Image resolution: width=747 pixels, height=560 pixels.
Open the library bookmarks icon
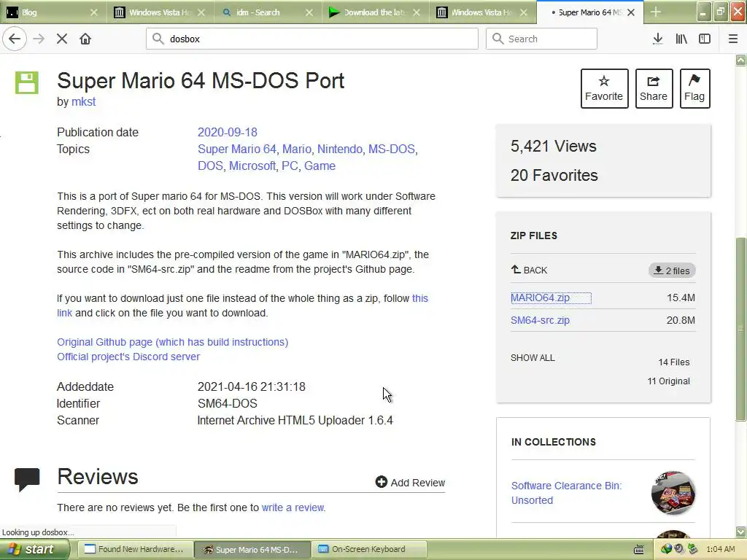[x=681, y=39]
